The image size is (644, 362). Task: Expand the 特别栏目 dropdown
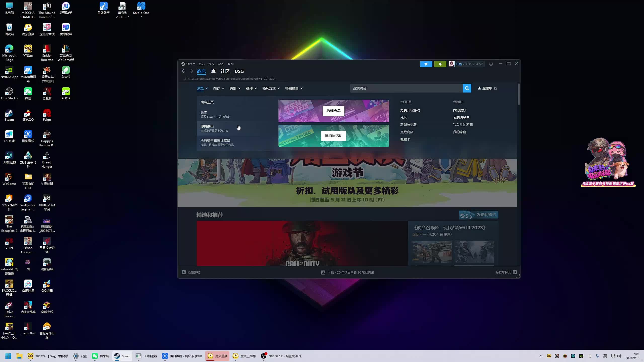point(294,88)
